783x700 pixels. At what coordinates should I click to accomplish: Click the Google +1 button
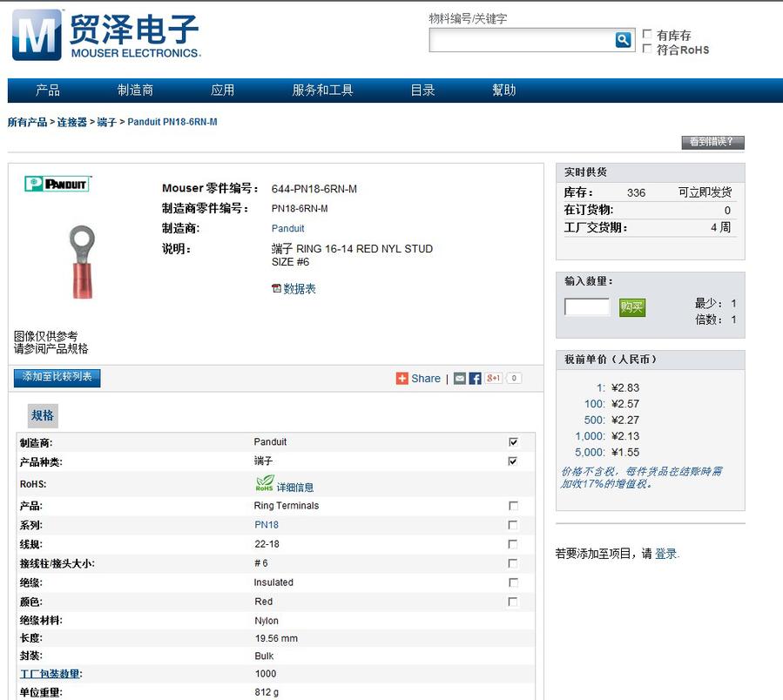pyautogui.click(x=494, y=378)
